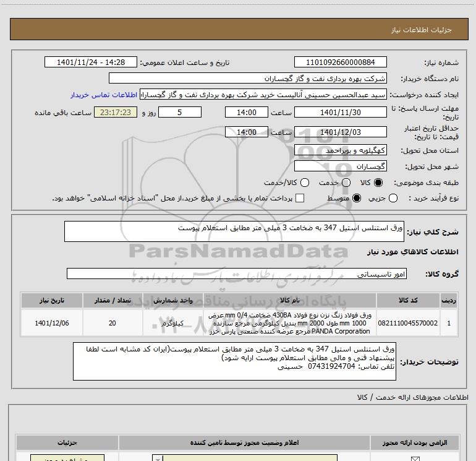476x461 pixels.
Task: Click the کد کالا column header
Action: 408,300
